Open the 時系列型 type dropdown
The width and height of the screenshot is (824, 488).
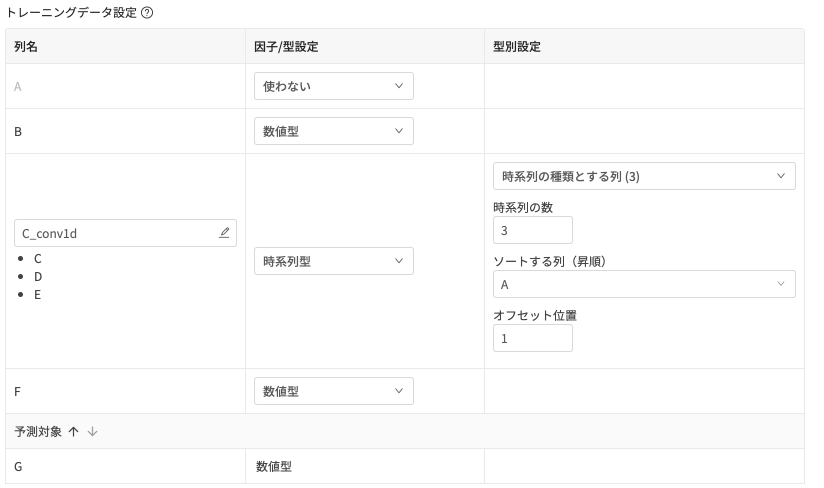[x=334, y=261]
